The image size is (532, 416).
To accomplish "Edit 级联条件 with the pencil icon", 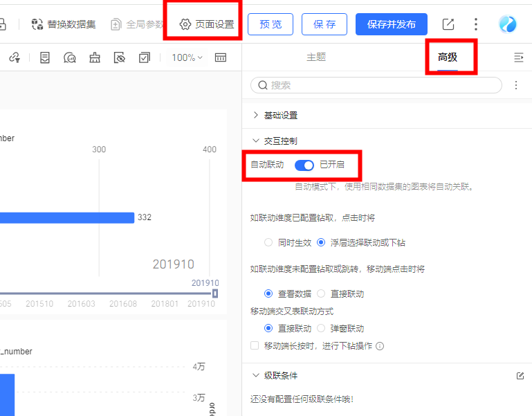I will pyautogui.click(x=520, y=376).
